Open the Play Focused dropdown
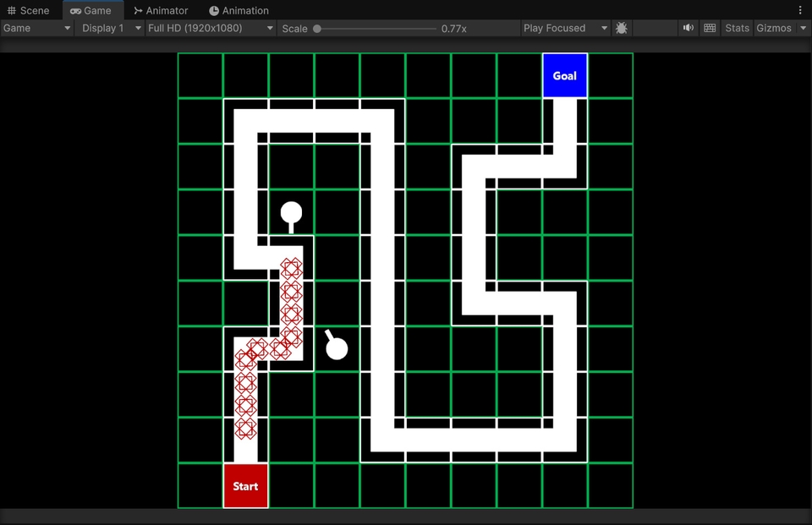The width and height of the screenshot is (812, 525). [565, 28]
